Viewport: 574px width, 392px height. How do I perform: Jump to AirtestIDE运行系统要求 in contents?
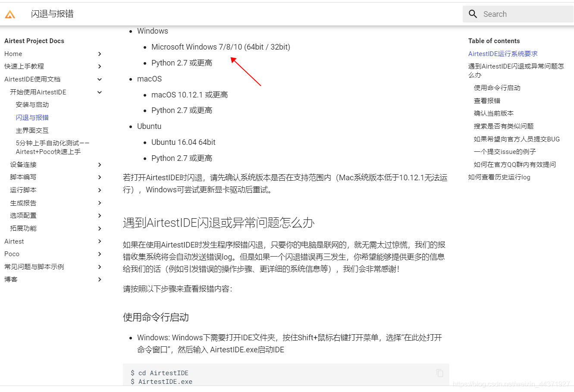point(503,54)
